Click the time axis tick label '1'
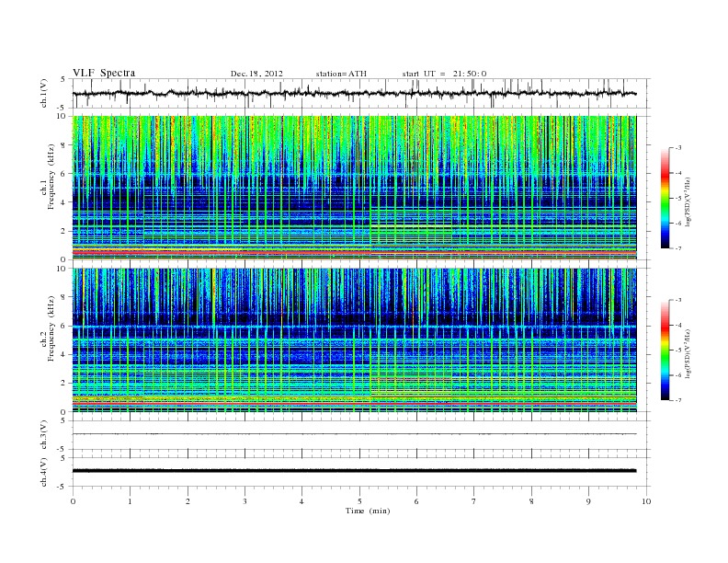 click(x=130, y=501)
